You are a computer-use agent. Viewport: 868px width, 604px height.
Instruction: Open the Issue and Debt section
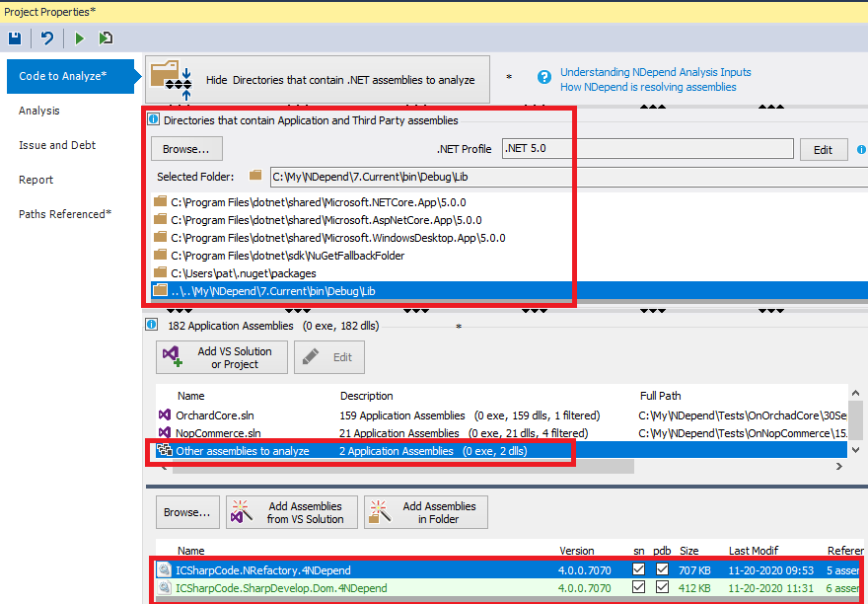(x=57, y=145)
